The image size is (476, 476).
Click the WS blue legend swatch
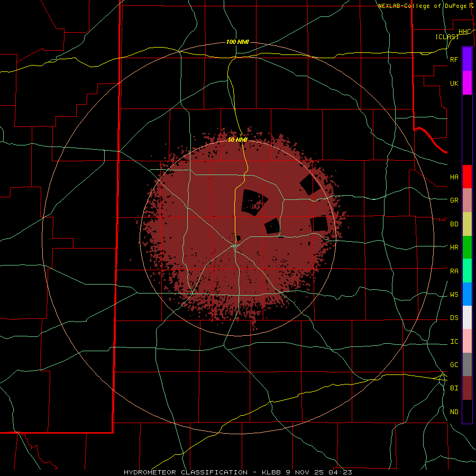tap(467, 294)
